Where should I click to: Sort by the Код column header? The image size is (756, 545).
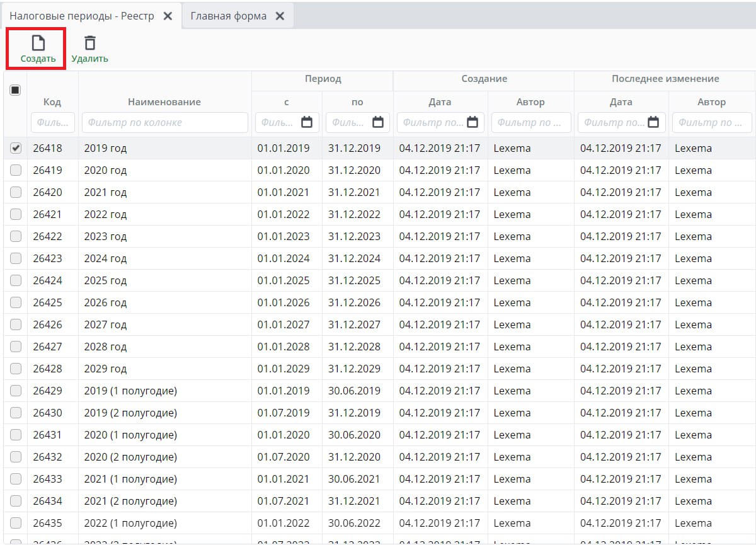point(52,101)
